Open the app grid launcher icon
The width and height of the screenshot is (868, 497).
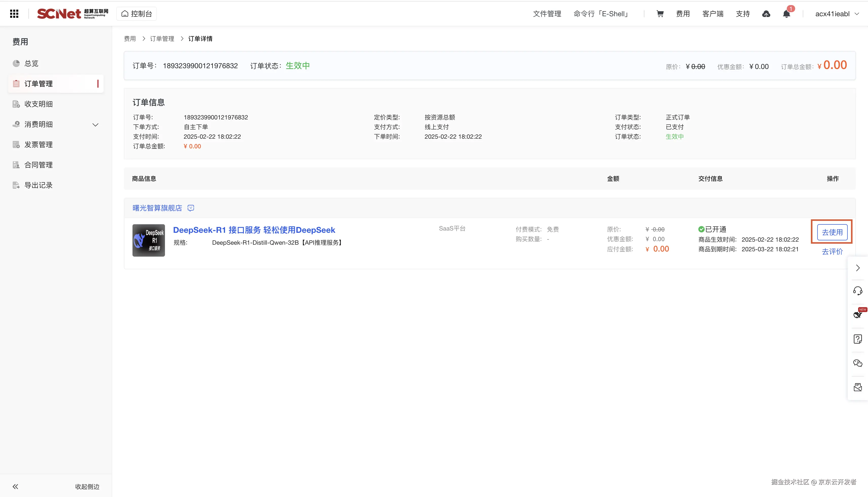[14, 14]
